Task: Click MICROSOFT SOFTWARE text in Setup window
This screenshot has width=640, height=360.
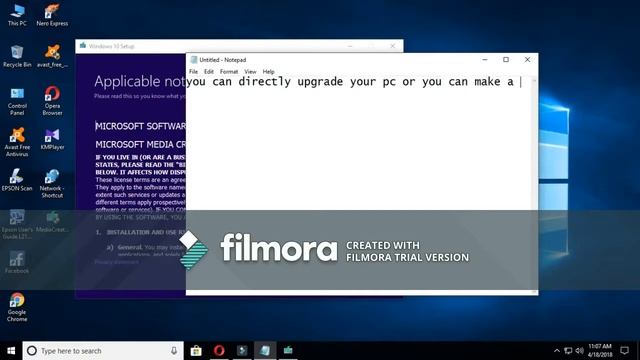Action: pos(140,126)
